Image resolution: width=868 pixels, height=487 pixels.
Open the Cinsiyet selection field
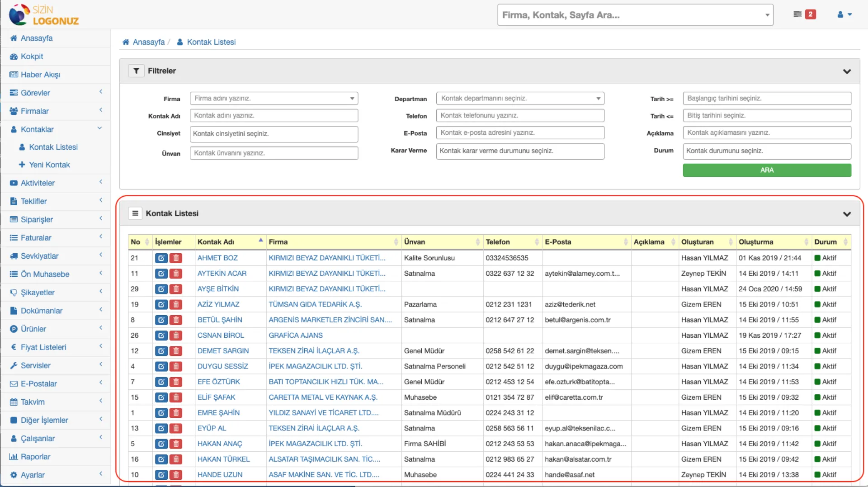274,134
